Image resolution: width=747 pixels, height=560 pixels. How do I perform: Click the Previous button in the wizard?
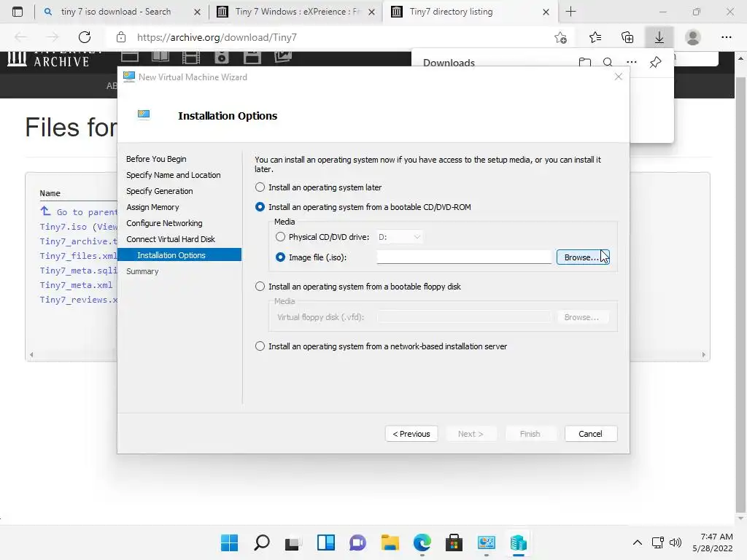coord(411,434)
